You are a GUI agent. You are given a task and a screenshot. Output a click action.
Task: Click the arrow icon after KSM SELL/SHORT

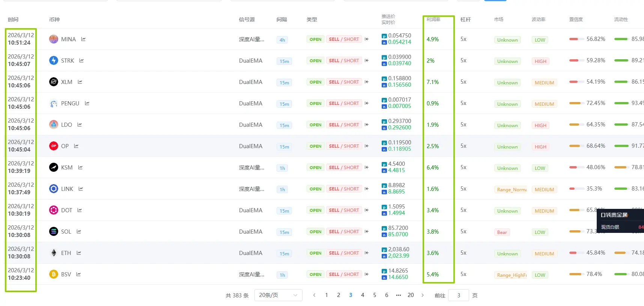pyautogui.click(x=367, y=167)
